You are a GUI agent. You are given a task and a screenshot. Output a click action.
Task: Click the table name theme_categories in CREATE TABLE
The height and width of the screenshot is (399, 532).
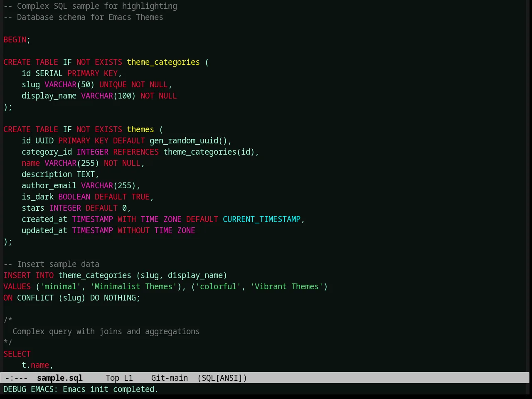coord(163,62)
